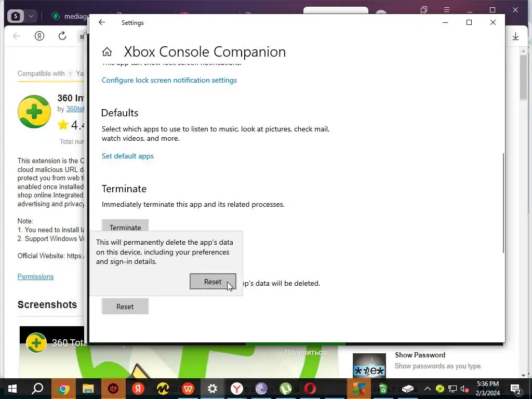Open the browser hamburger menu

tap(447, 10)
